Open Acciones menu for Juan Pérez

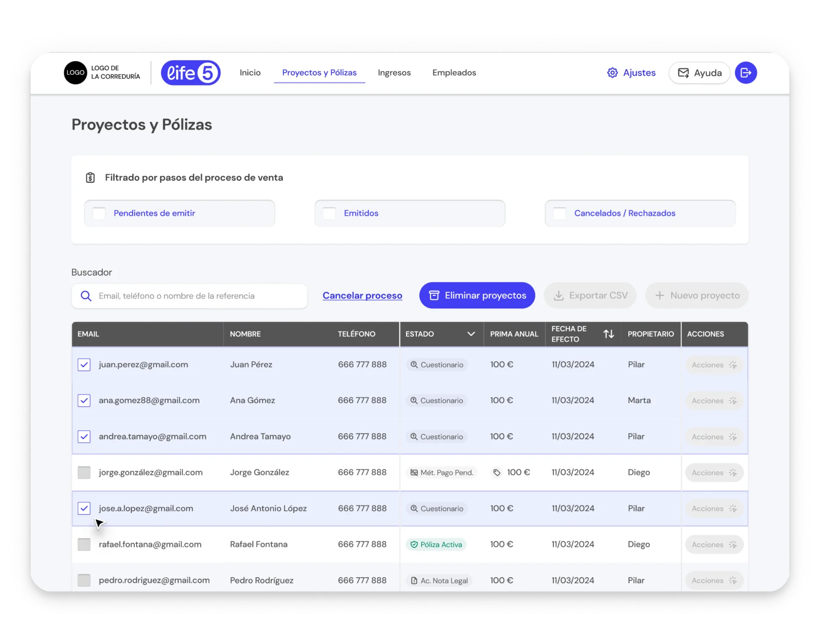(714, 365)
